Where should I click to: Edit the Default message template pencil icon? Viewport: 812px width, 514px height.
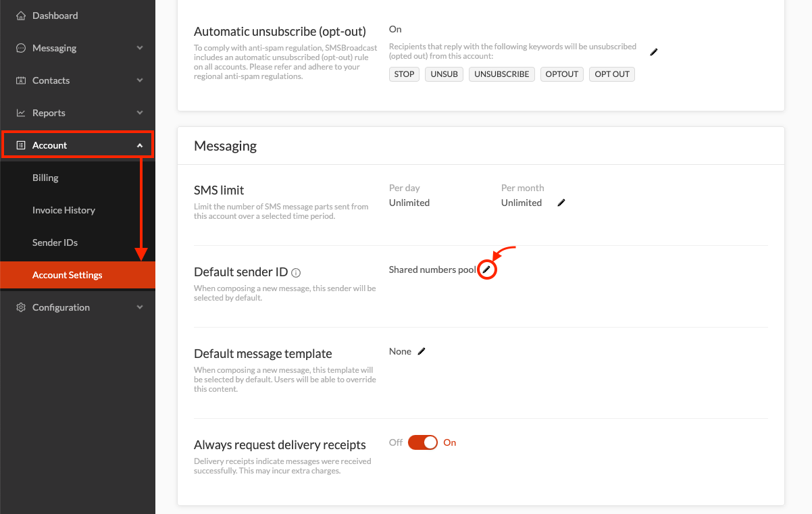point(422,351)
